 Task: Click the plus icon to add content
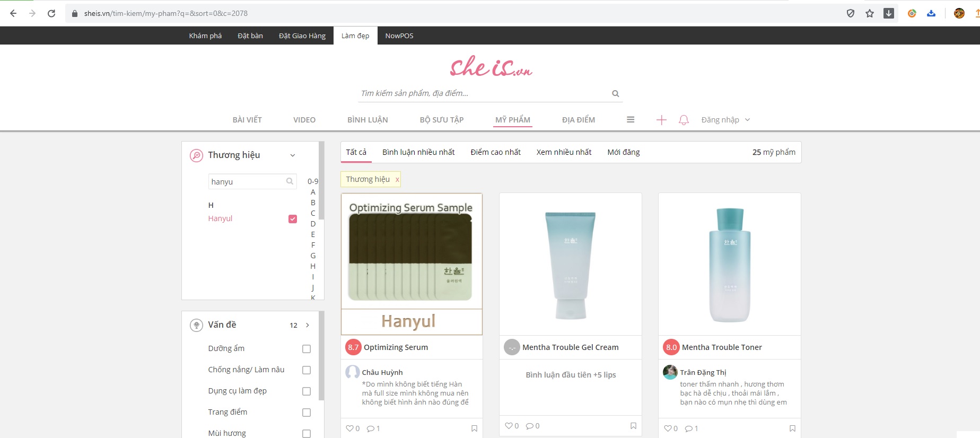click(661, 120)
